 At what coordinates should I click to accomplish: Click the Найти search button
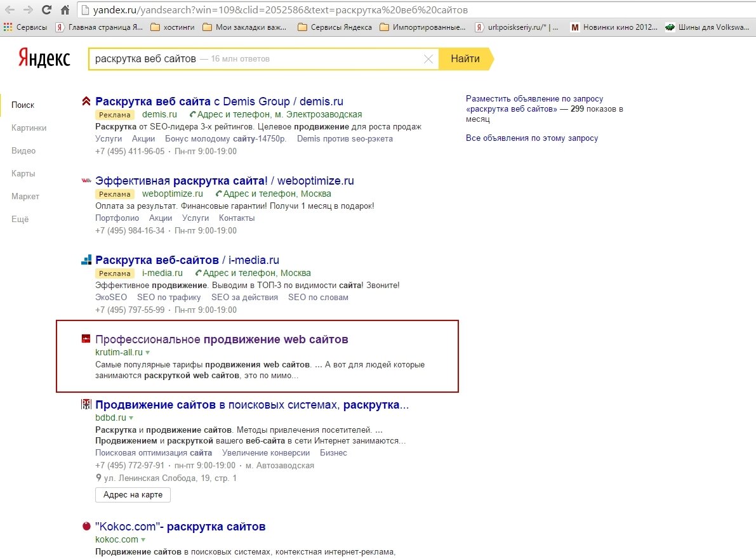coord(467,59)
